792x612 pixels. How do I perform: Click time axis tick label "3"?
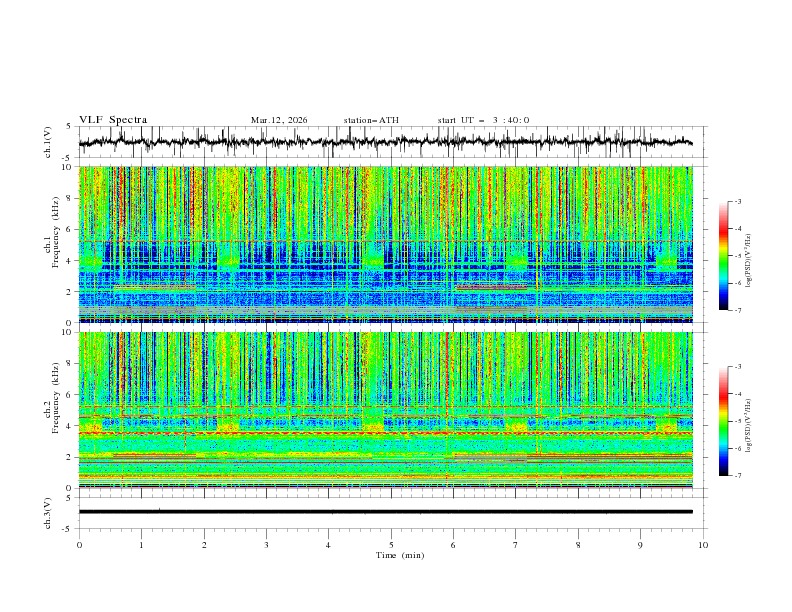[x=266, y=545]
